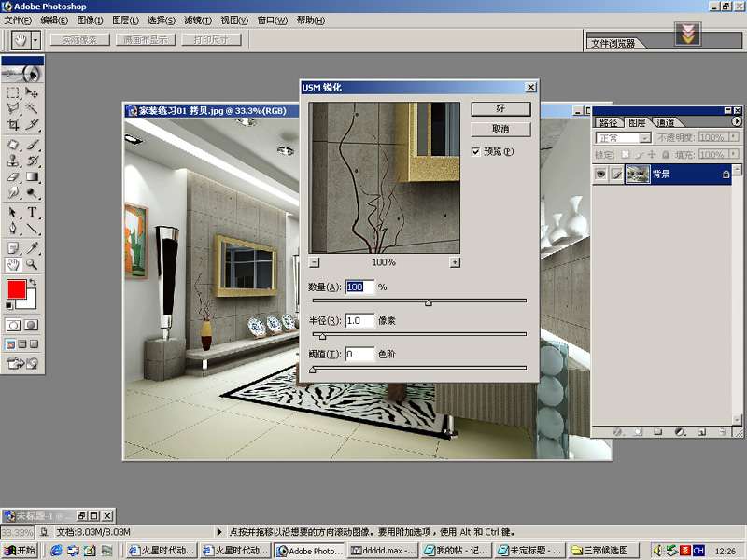Select the Zoom magnifier tool

click(33, 264)
